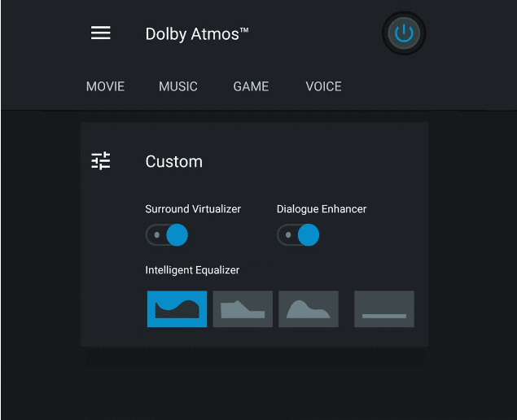Click the Surround Virtualizer label

pyautogui.click(x=193, y=209)
